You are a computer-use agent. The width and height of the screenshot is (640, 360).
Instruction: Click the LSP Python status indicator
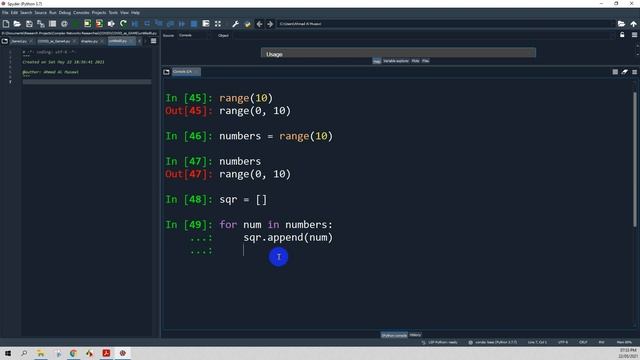(439, 342)
